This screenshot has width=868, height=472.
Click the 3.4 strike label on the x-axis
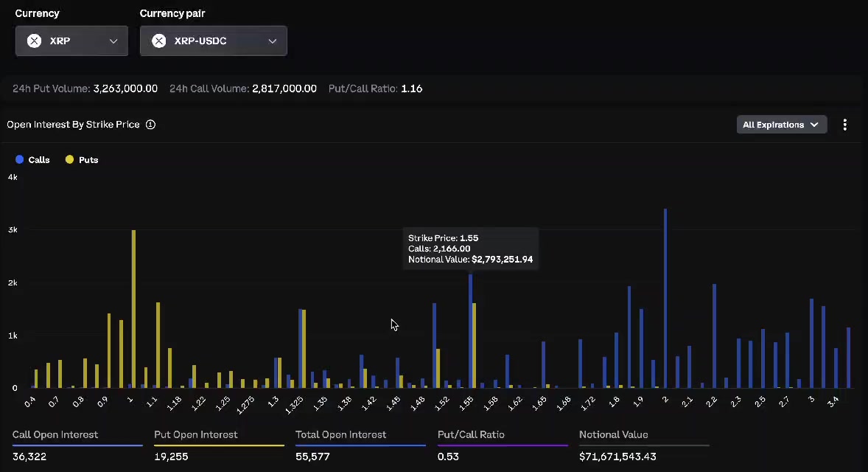(833, 402)
